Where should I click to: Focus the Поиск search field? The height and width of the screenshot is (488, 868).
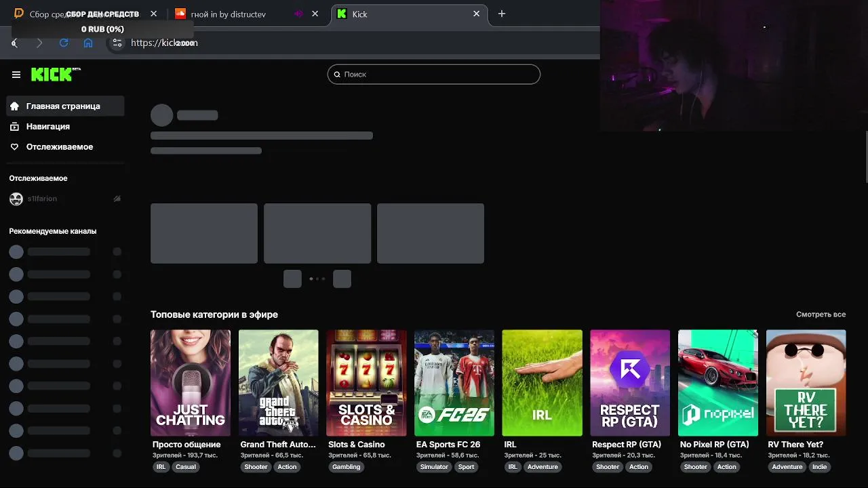coord(434,75)
